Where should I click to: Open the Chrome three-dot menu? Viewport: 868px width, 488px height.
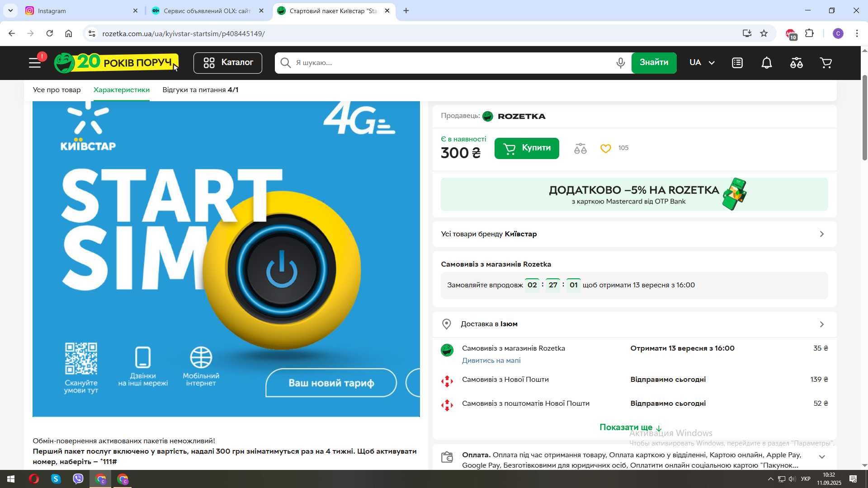click(857, 33)
